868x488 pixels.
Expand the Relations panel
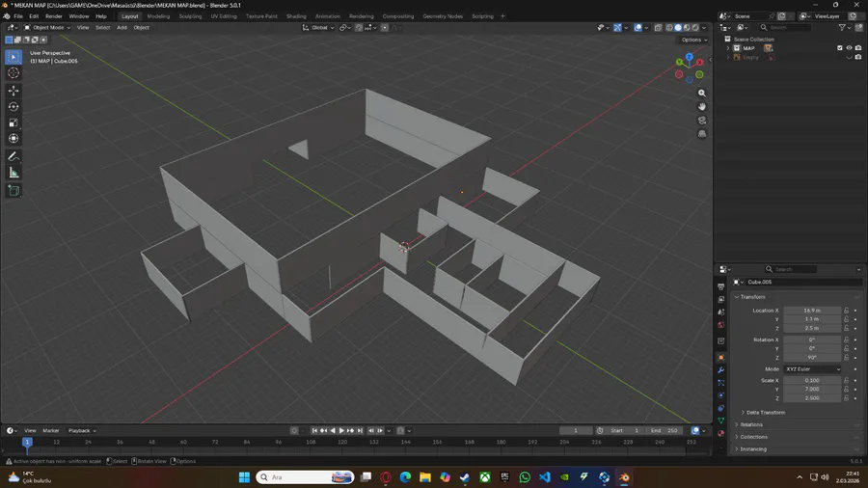[750, 425]
